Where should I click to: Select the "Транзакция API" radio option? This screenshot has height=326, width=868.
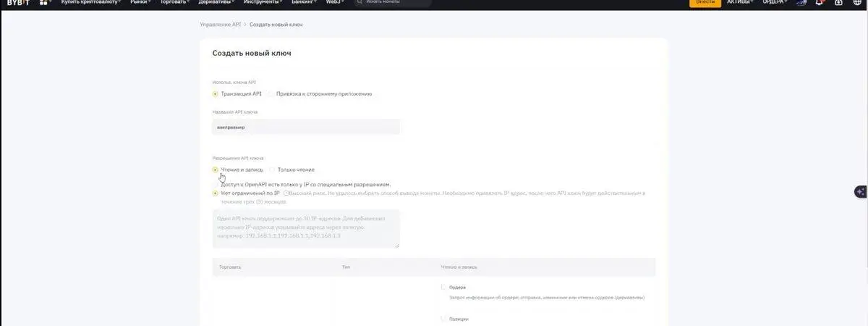pos(216,94)
